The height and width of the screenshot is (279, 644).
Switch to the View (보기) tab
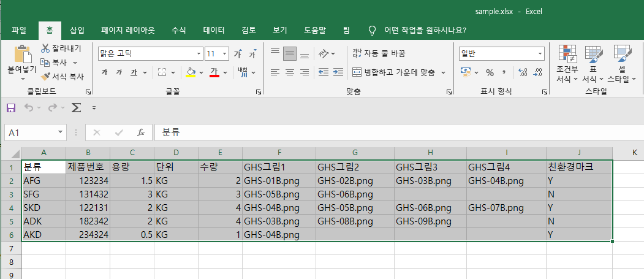279,30
